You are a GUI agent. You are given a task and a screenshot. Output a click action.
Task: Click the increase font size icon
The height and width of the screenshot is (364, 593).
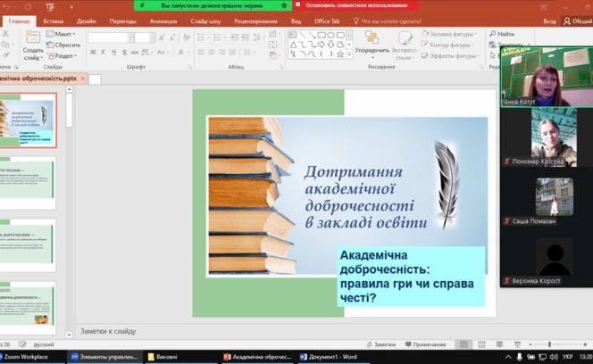[162, 37]
